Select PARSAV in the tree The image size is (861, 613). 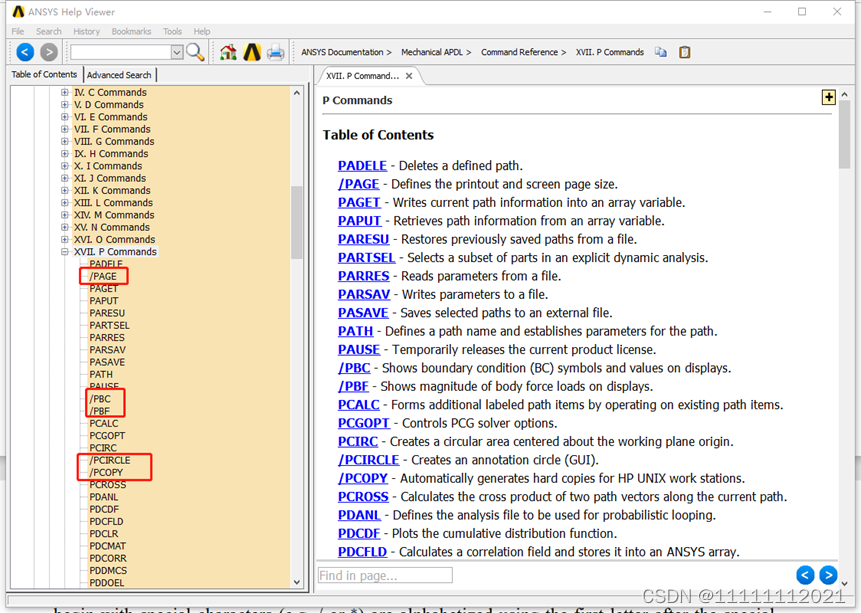(108, 350)
